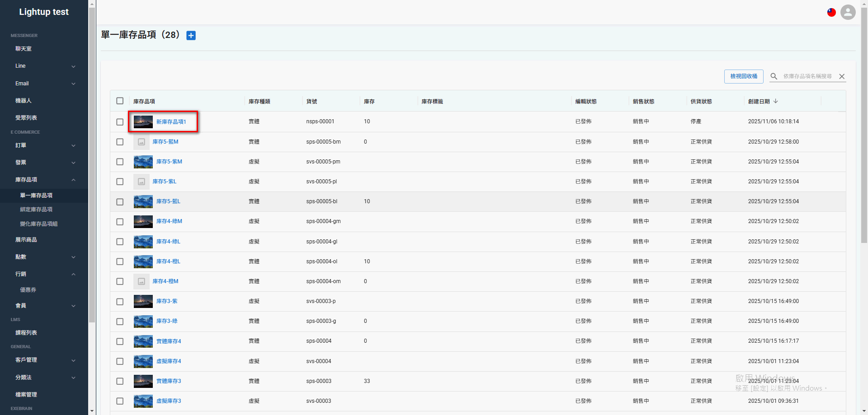Focus the 依庫存品項名稱搜尋 search field

(808, 76)
